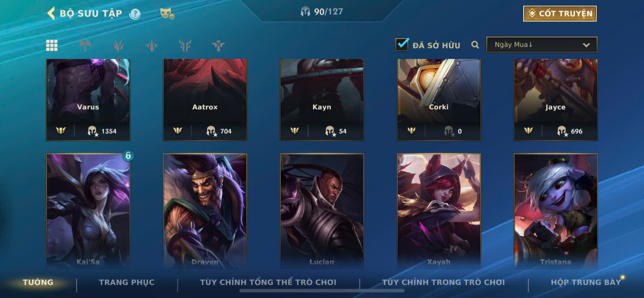Expand the Ngày Mua sort dropdown
The height and width of the screenshot is (298, 644).
click(542, 45)
